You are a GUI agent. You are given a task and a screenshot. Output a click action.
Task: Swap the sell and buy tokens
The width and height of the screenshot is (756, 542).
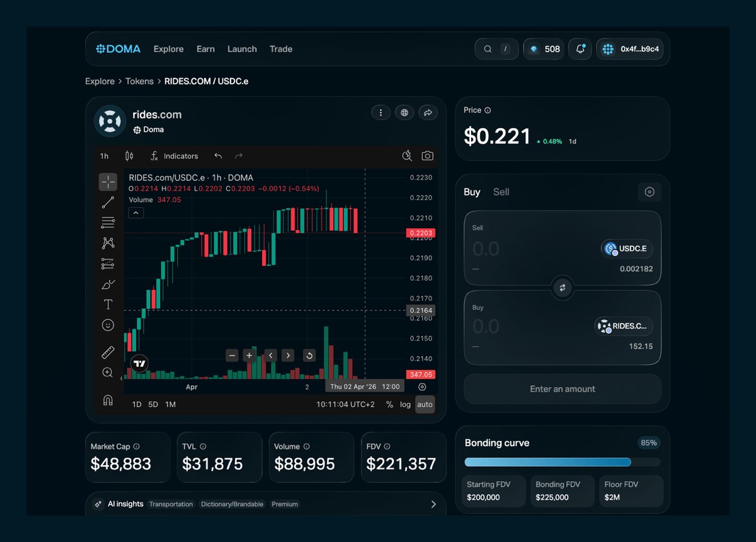click(x=563, y=288)
